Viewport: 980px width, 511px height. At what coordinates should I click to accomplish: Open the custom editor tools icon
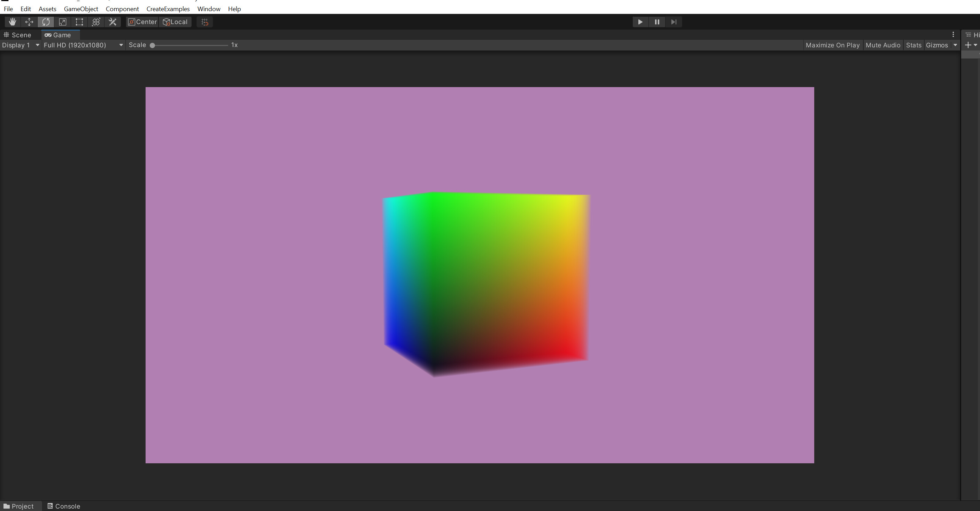coord(112,22)
